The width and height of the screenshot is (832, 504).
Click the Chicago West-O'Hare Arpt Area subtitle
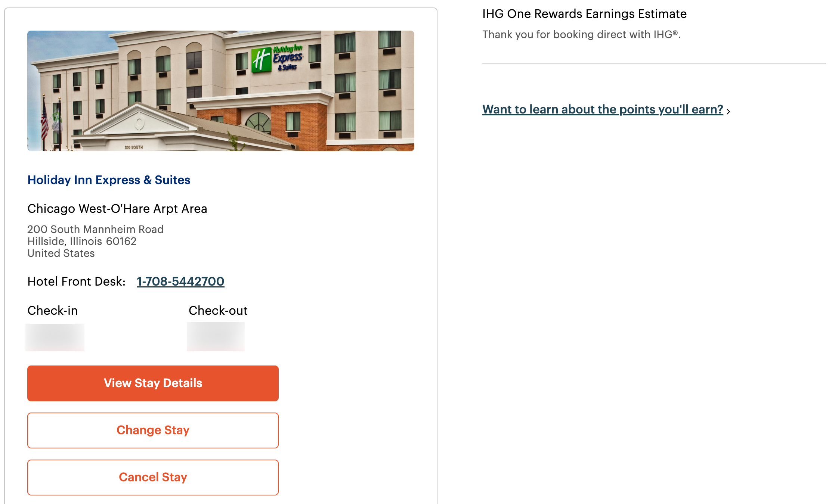[x=117, y=209]
